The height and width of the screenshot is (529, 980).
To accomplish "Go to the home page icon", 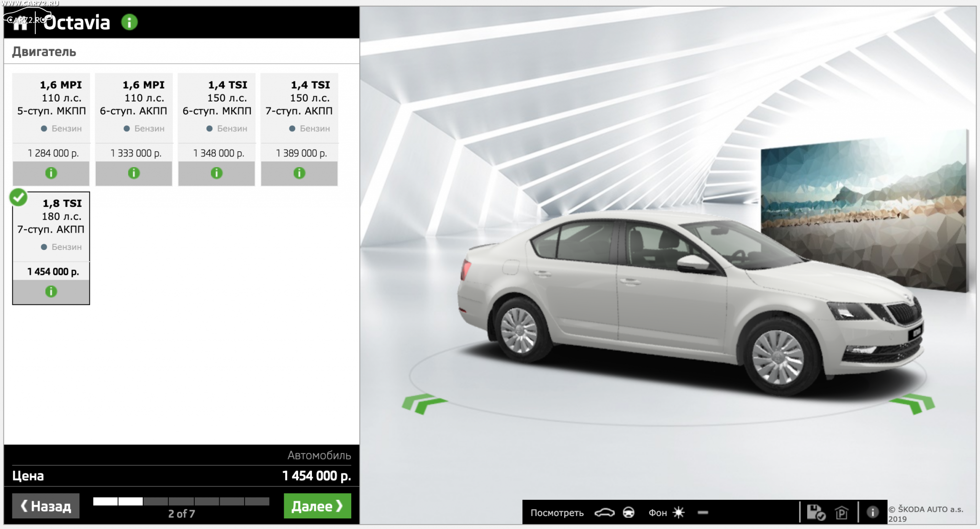I will click(x=20, y=23).
